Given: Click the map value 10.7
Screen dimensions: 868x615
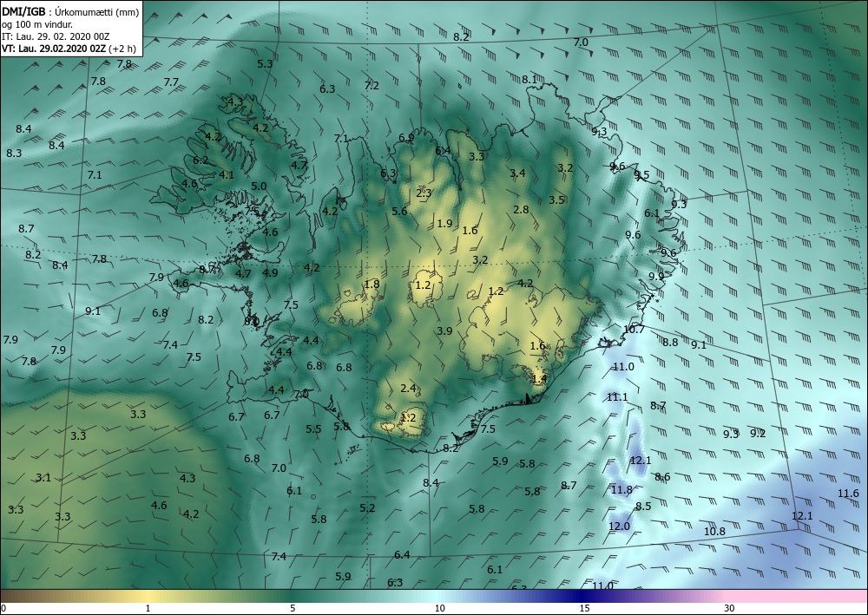Looking at the screenshot, I should pos(634,329).
